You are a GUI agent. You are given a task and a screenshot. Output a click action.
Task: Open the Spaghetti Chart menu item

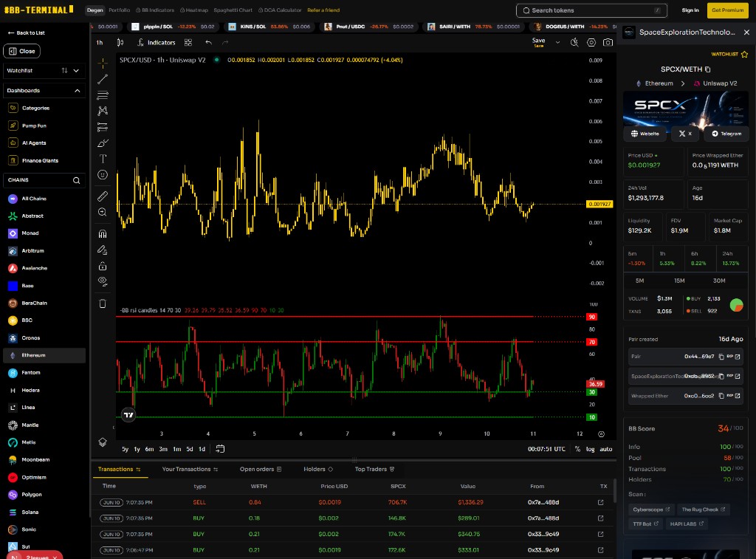[233, 10]
